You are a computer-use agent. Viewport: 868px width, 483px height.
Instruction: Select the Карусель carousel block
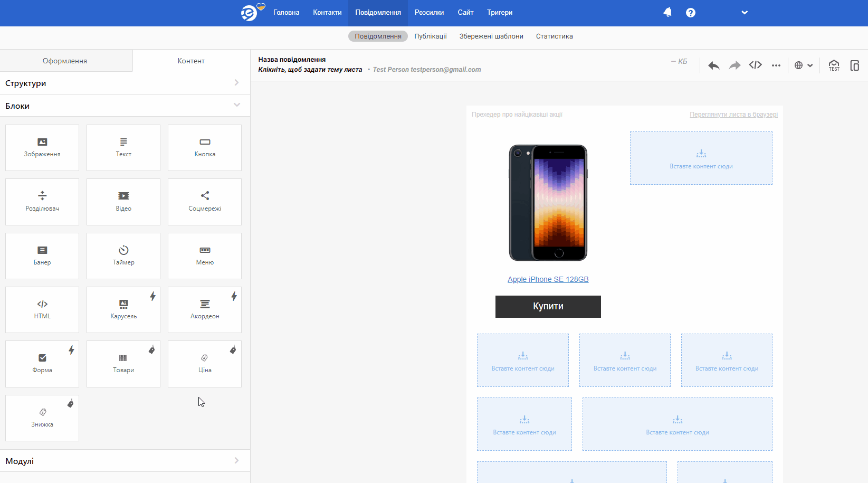click(123, 310)
